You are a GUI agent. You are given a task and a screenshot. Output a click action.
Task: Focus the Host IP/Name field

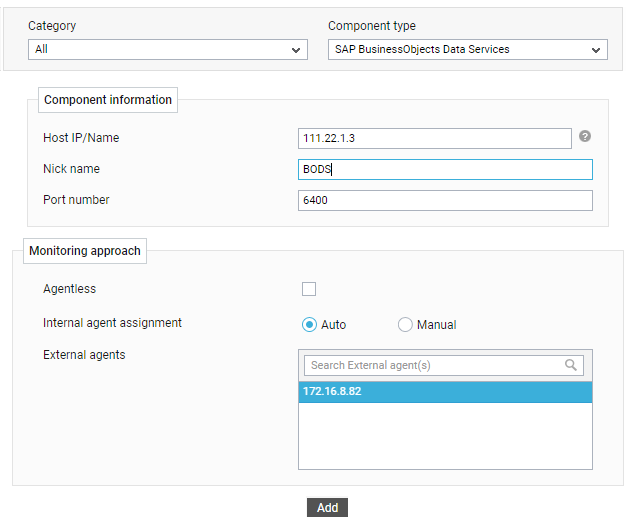pos(435,139)
